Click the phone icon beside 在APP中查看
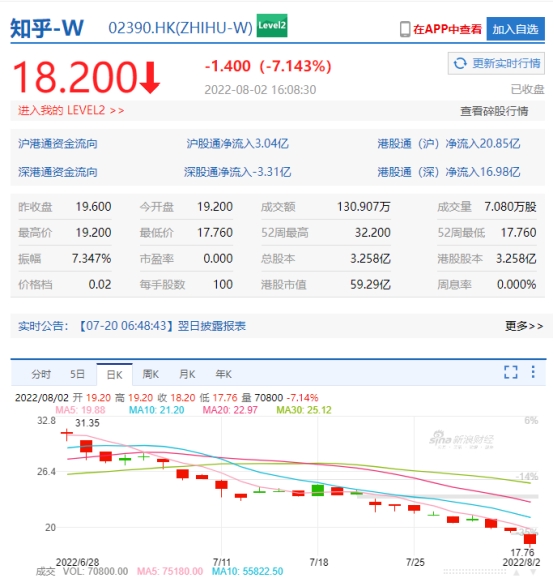Viewport: 554px width, 578px height. pos(405,29)
